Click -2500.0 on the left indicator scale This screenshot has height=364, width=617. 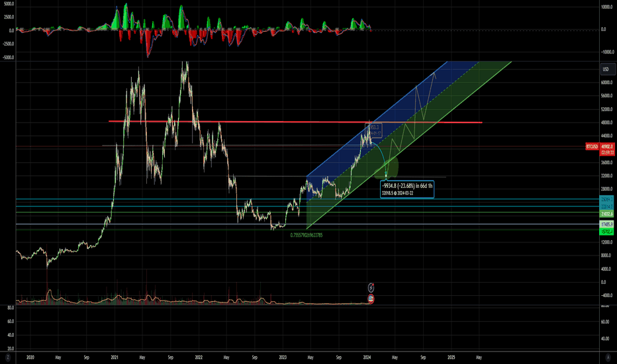pos(8,44)
